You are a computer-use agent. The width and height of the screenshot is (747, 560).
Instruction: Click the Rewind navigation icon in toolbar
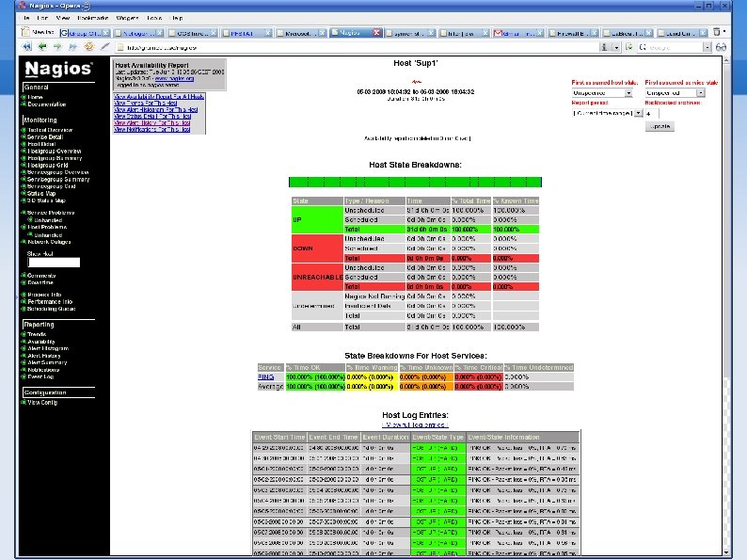pyautogui.click(x=26, y=47)
